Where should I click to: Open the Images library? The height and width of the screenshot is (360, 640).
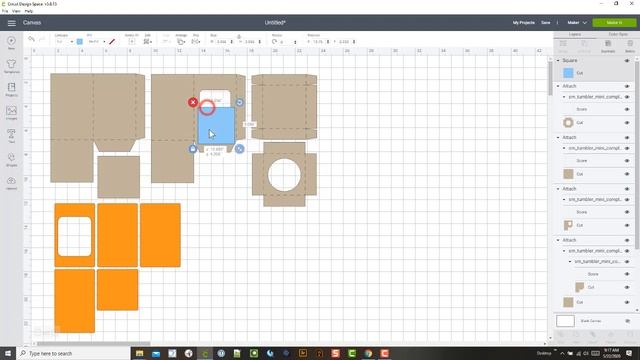(x=11, y=113)
